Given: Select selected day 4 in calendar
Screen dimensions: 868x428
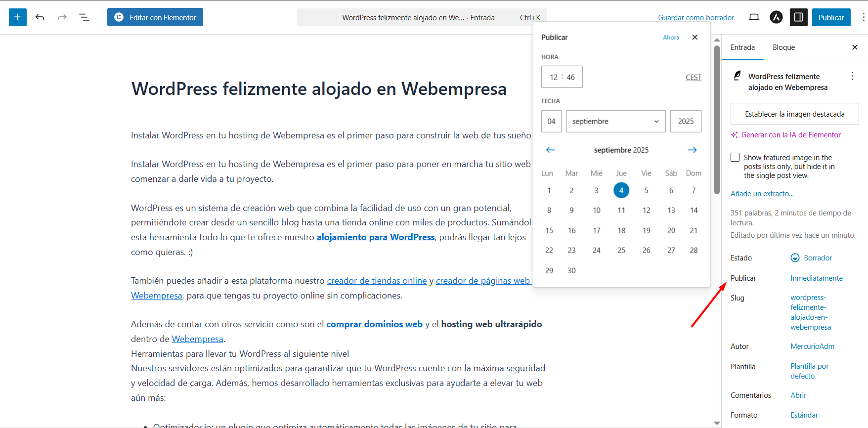Looking at the screenshot, I should [621, 190].
